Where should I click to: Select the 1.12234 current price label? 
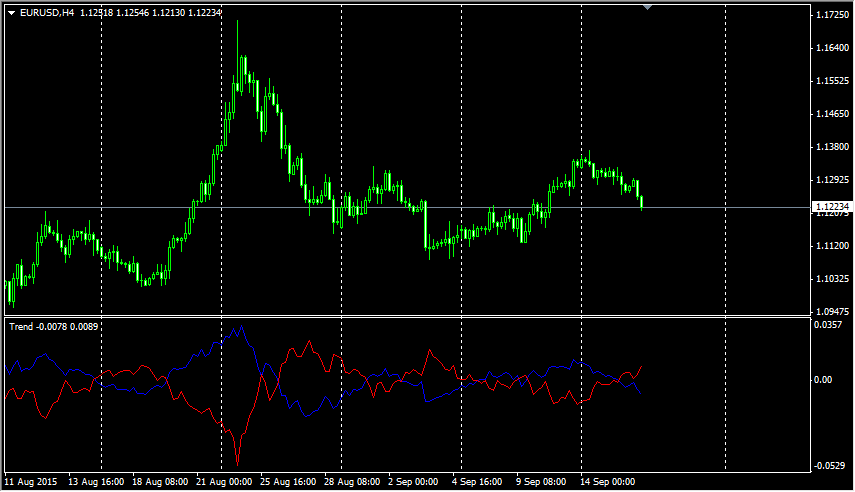coord(832,207)
